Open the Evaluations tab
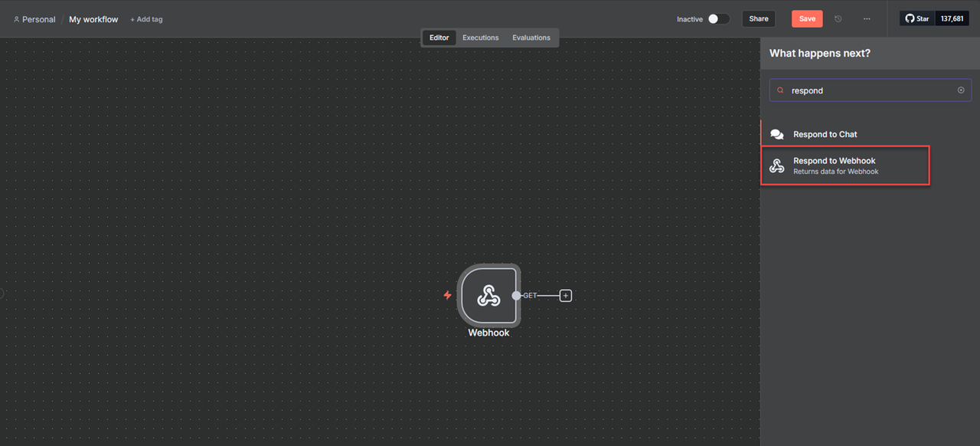980x446 pixels. (x=531, y=37)
